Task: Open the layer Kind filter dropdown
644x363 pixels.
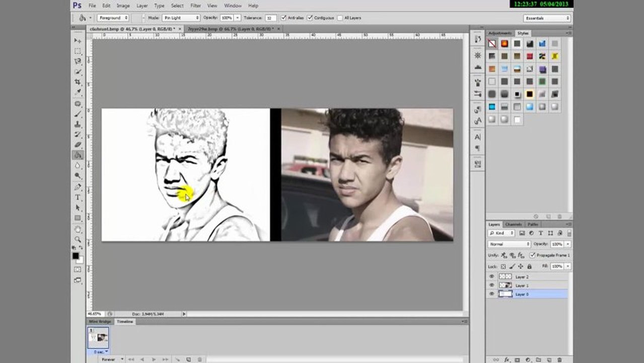Action: point(502,233)
